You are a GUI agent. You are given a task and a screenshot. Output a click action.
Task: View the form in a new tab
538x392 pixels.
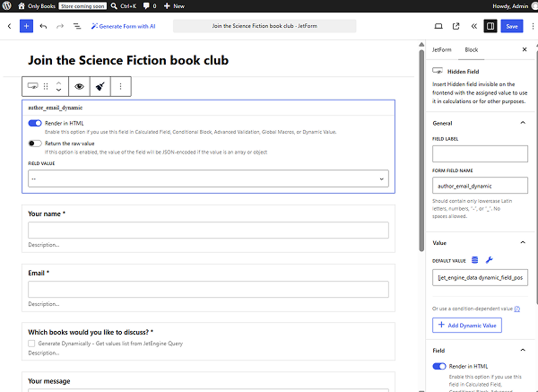(456, 26)
